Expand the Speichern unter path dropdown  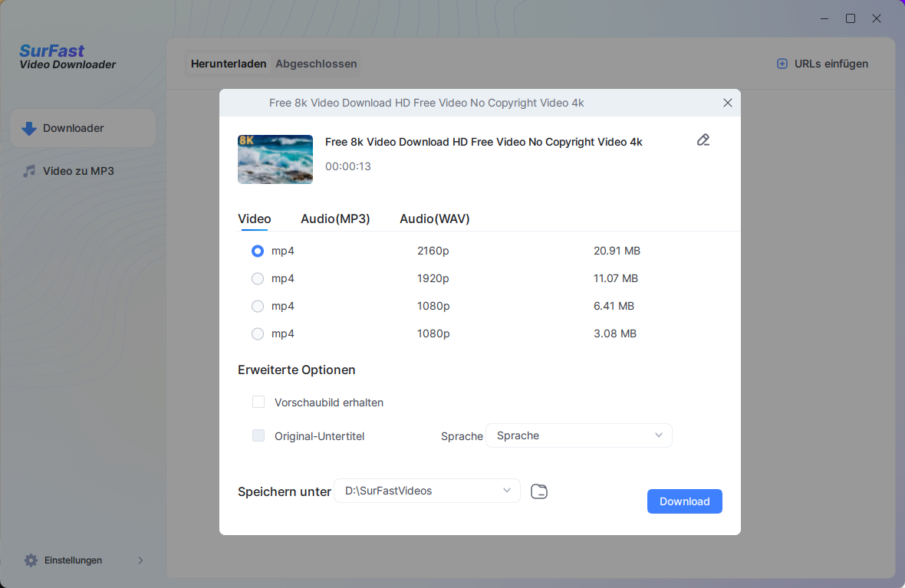506,491
